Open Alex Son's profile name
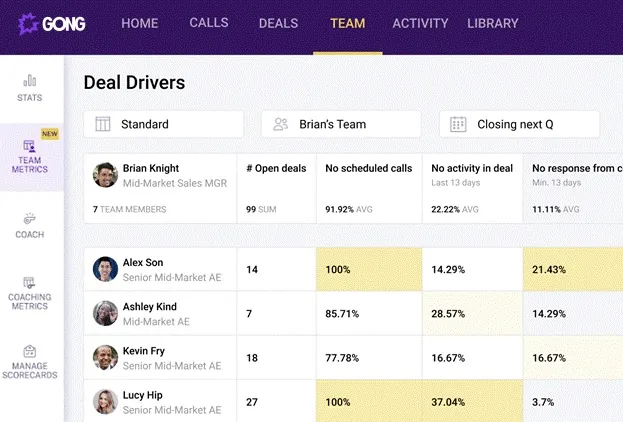Screen dimensions: 623x422 pos(143,263)
